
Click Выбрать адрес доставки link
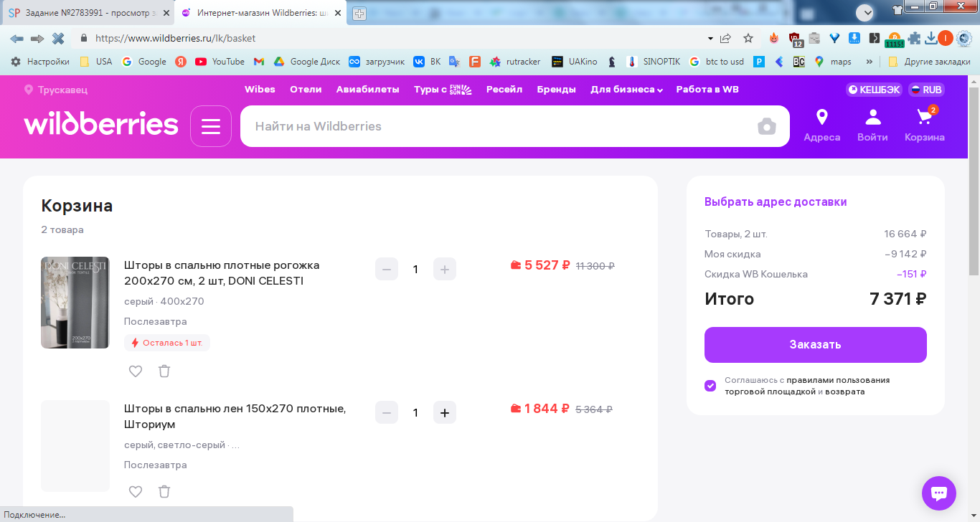click(776, 202)
